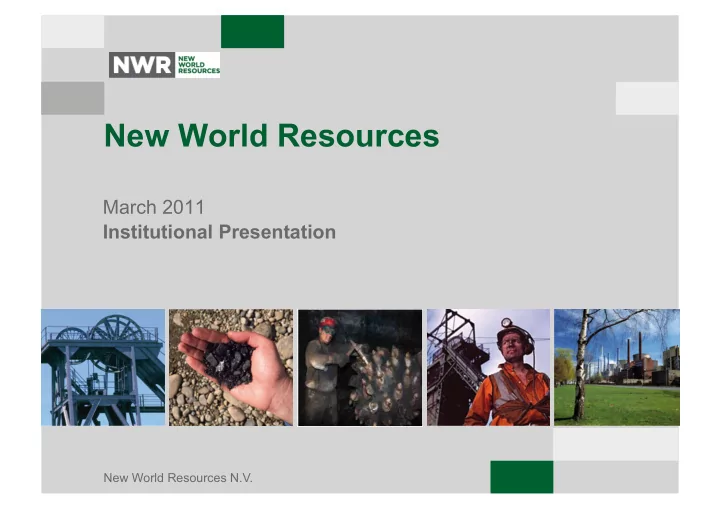Click the NWR New World Resources logo
720x509 pixels.
click(x=164, y=65)
